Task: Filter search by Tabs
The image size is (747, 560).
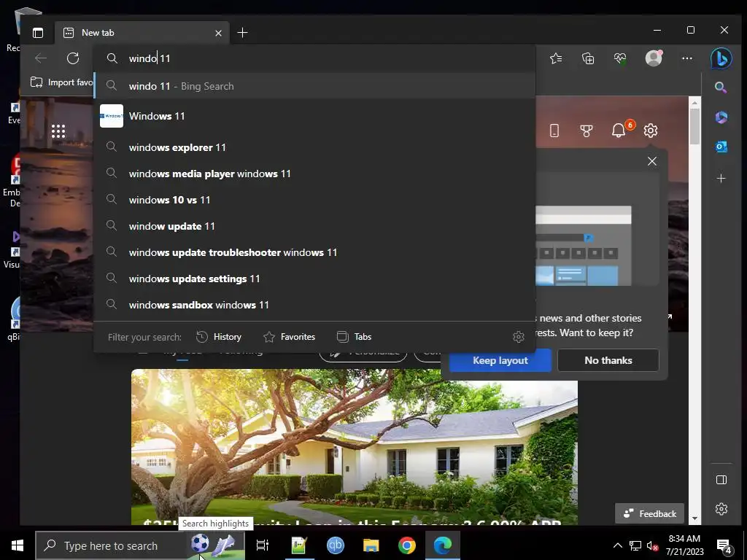Action: tap(354, 337)
